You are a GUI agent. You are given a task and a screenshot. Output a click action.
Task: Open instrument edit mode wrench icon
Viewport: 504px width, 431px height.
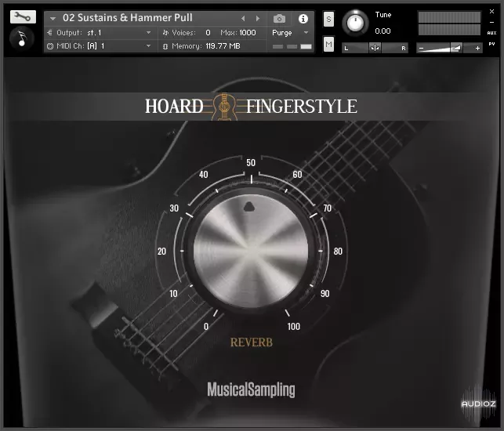coord(23,16)
